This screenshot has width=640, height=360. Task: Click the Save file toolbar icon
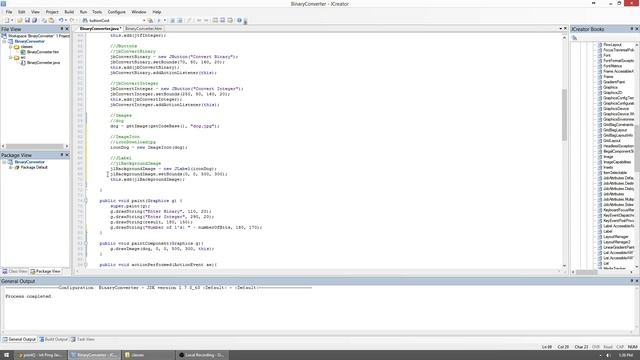coord(27,20)
